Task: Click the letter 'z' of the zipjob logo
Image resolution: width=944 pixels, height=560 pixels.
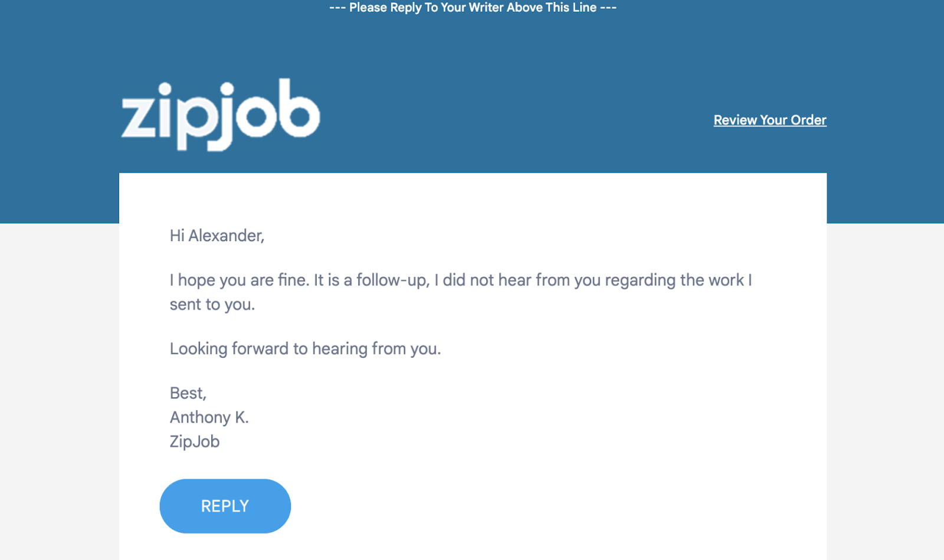Action: click(x=138, y=117)
